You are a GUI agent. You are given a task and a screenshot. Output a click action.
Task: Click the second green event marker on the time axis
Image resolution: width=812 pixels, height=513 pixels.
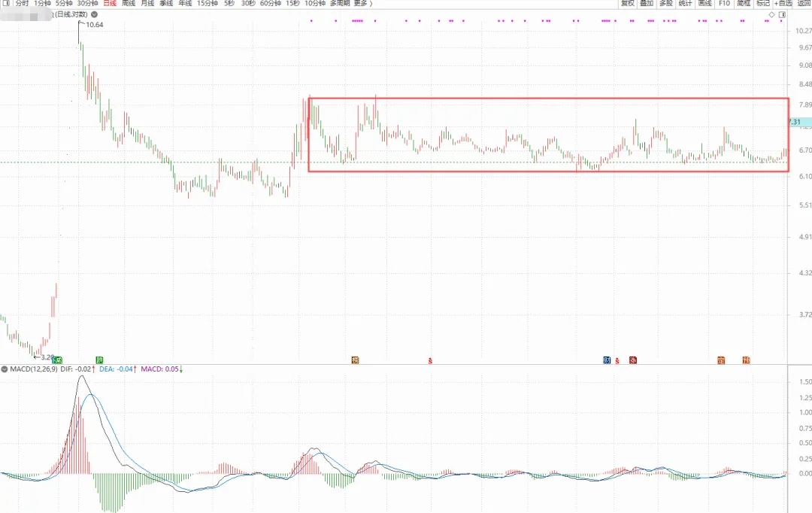point(99,360)
